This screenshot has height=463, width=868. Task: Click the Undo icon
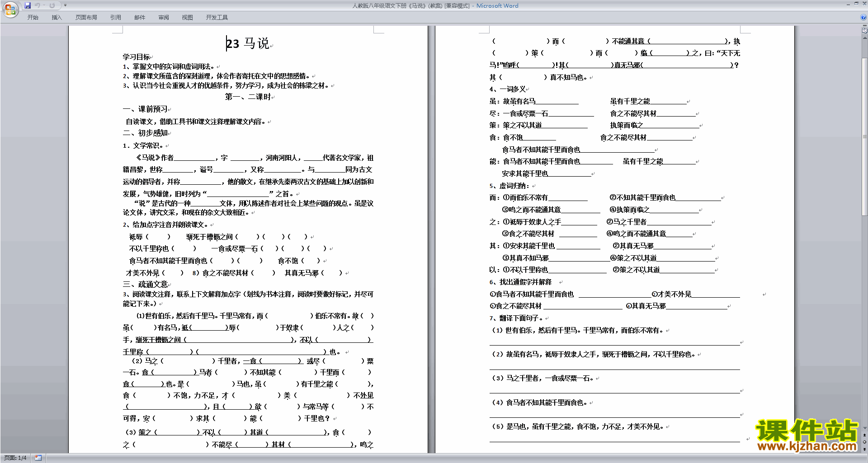tap(38, 5)
